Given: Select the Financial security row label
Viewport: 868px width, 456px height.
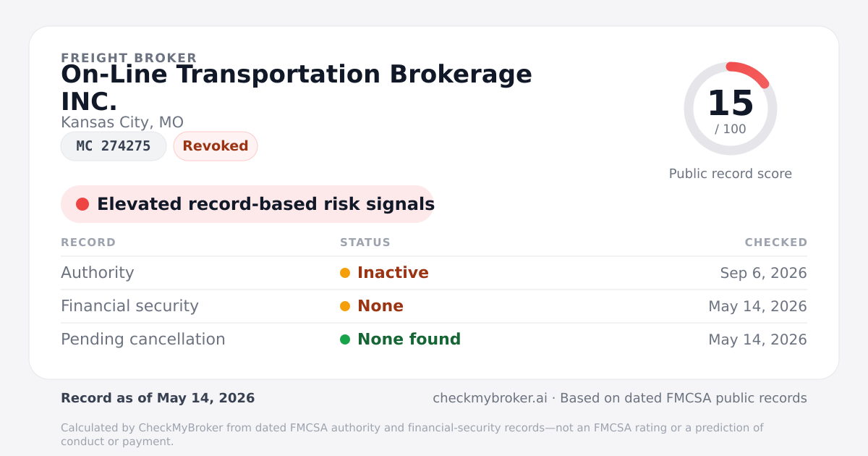Looking at the screenshot, I should pyautogui.click(x=129, y=306).
